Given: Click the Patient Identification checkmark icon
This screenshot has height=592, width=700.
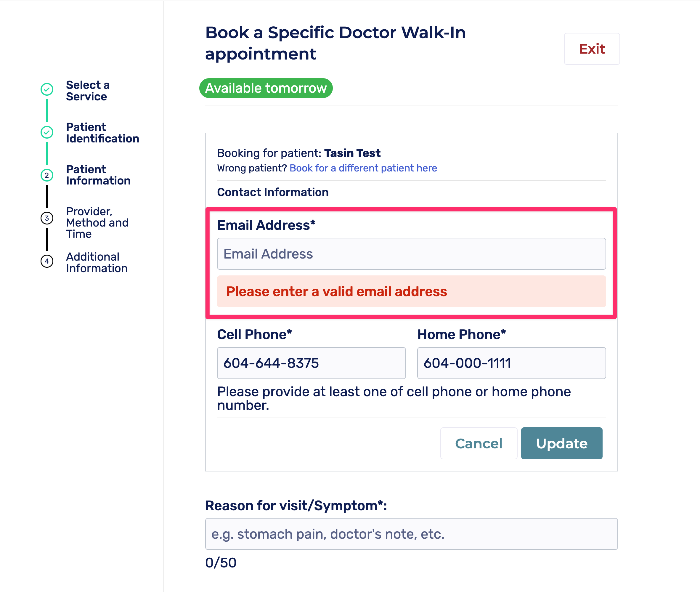Looking at the screenshot, I should point(47,132).
